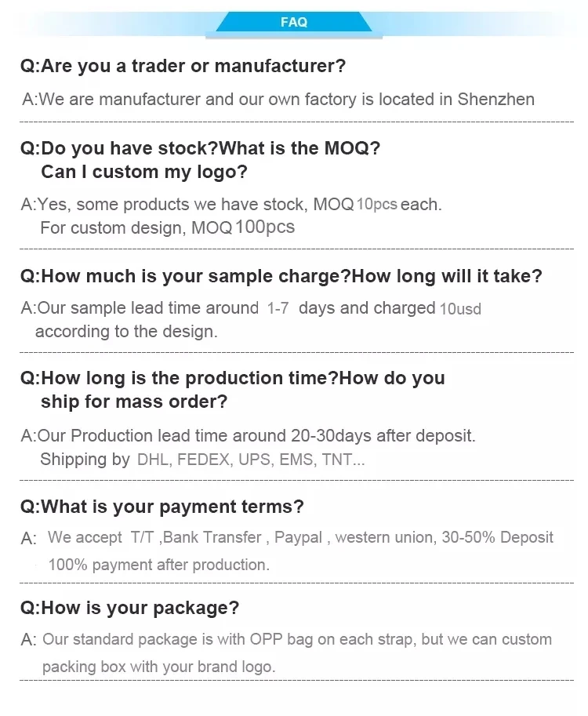Image resolution: width=588 pixels, height=716 pixels.
Task: Click the "100% payment after production." line
Action: pyautogui.click(x=158, y=565)
